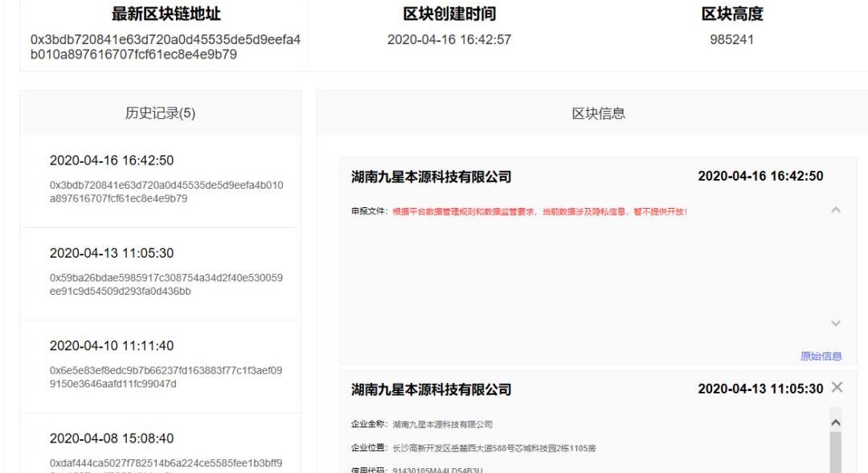Close the 2020-04-13 11:05:30 block card
This screenshot has height=473, width=868.
[837, 387]
